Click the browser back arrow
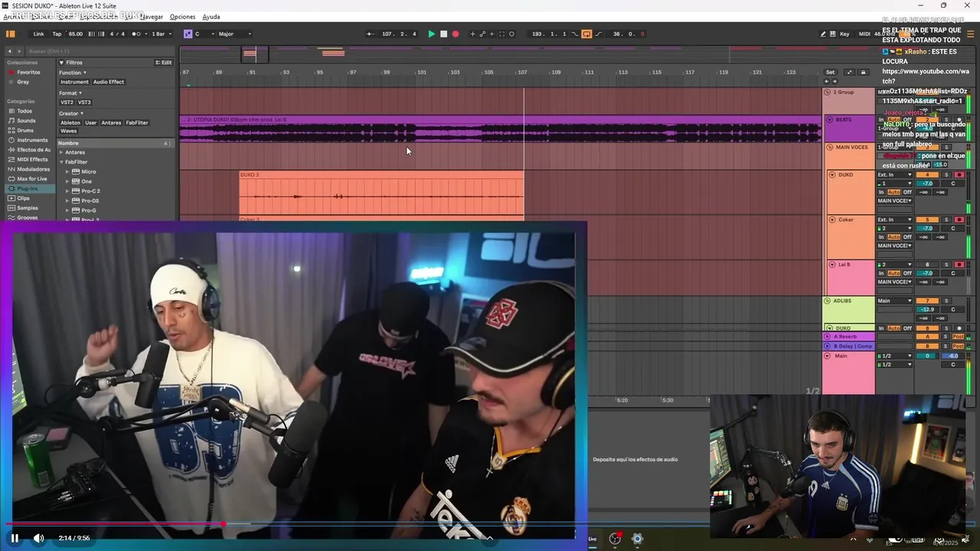This screenshot has height=551, width=980. pos(9,51)
